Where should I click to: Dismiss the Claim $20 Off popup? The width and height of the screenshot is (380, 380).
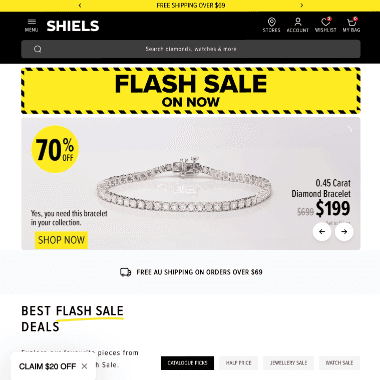84,366
